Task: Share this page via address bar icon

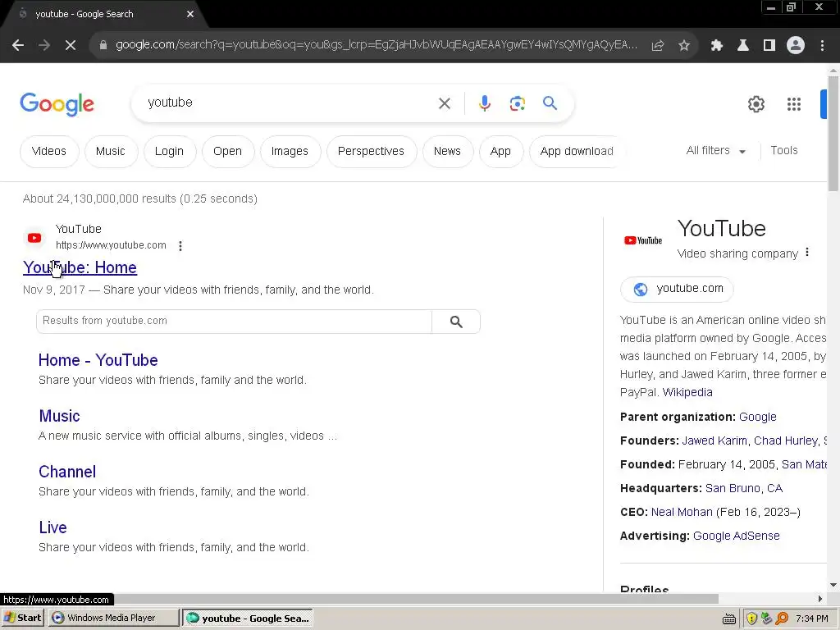Action: coord(658,46)
